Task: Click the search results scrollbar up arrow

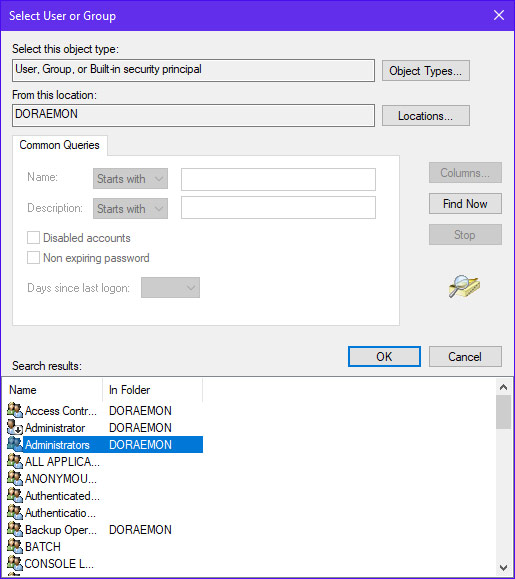Action: point(503,387)
